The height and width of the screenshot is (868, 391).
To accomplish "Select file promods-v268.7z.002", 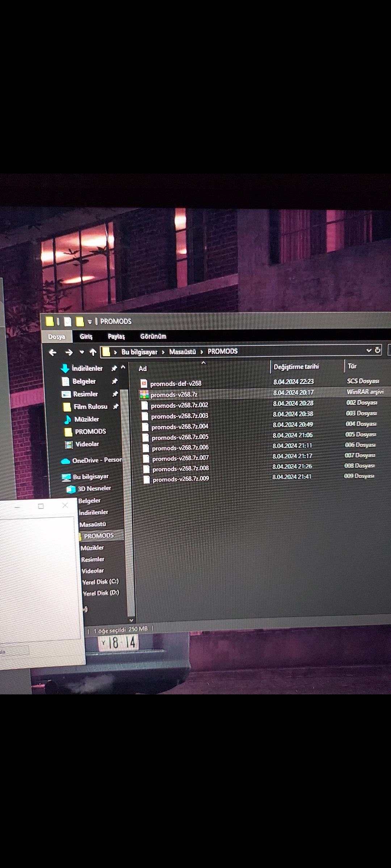I will point(180,405).
